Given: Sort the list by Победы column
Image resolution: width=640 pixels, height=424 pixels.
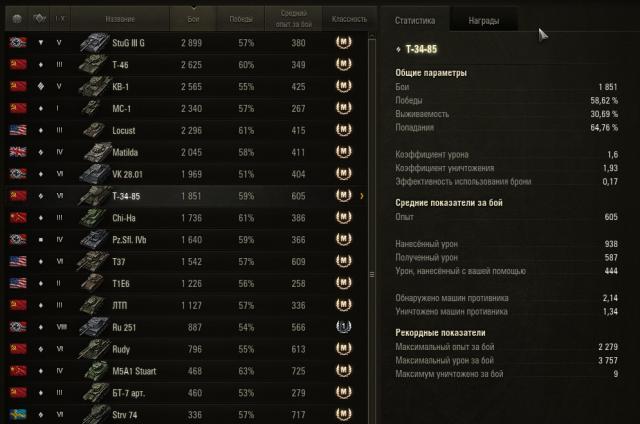Looking at the screenshot, I should 240,18.
